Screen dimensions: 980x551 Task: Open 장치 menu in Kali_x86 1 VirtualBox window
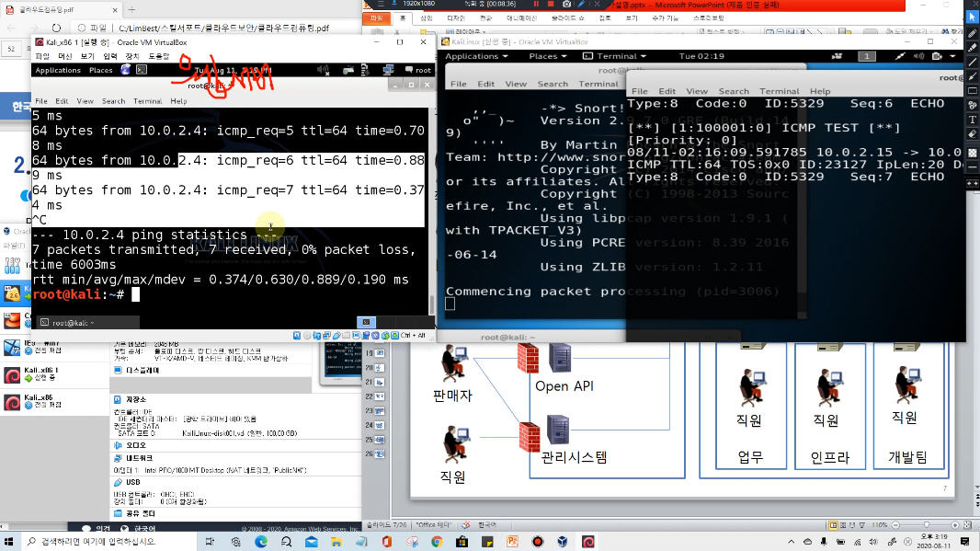(133, 56)
